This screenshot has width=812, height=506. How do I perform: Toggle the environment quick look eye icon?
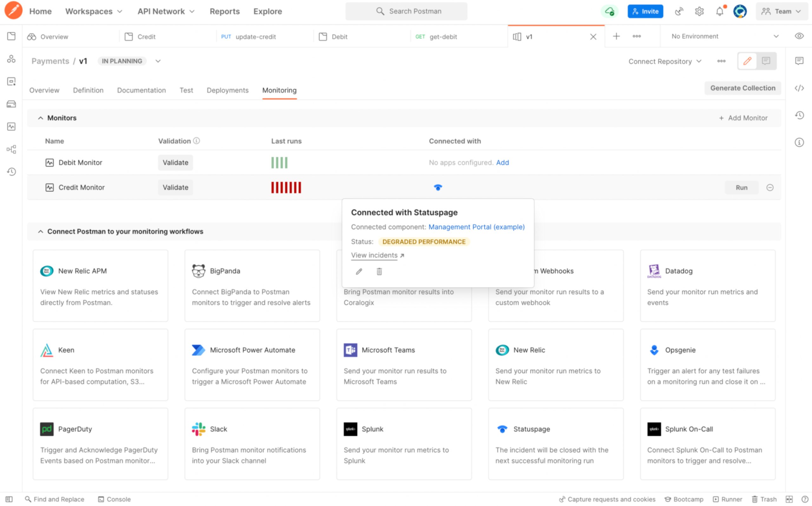click(x=799, y=36)
